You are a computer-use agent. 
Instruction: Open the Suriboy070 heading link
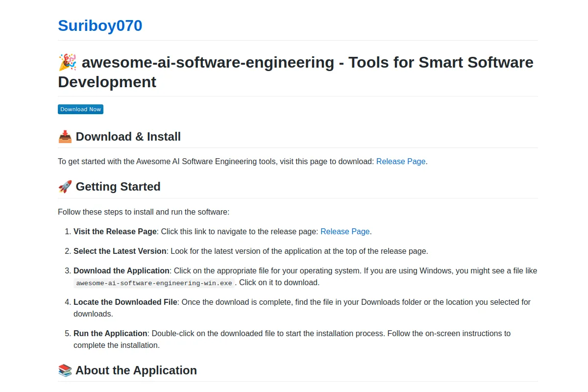(x=100, y=25)
